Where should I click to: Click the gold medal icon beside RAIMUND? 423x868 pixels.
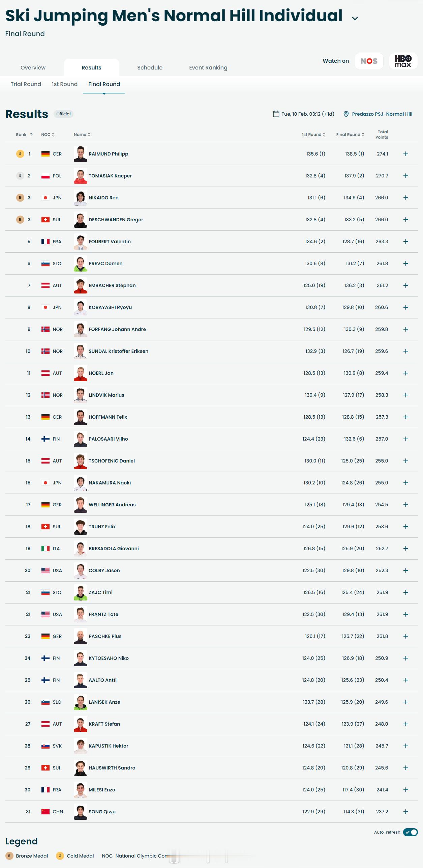[20, 154]
